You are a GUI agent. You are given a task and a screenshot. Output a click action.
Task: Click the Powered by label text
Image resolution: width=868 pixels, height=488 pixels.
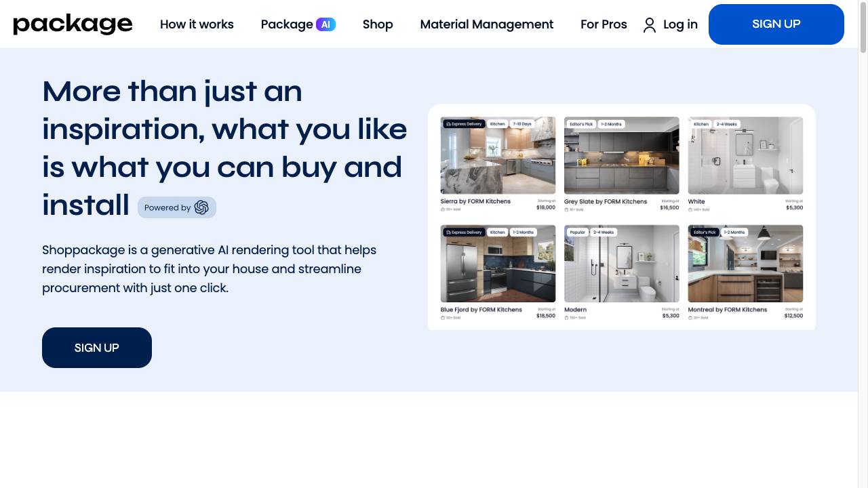click(x=167, y=208)
